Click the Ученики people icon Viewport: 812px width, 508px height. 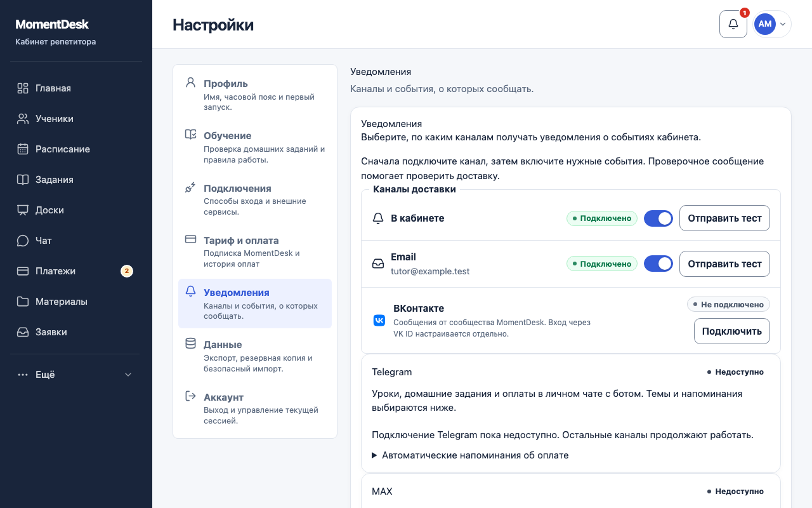tap(23, 119)
